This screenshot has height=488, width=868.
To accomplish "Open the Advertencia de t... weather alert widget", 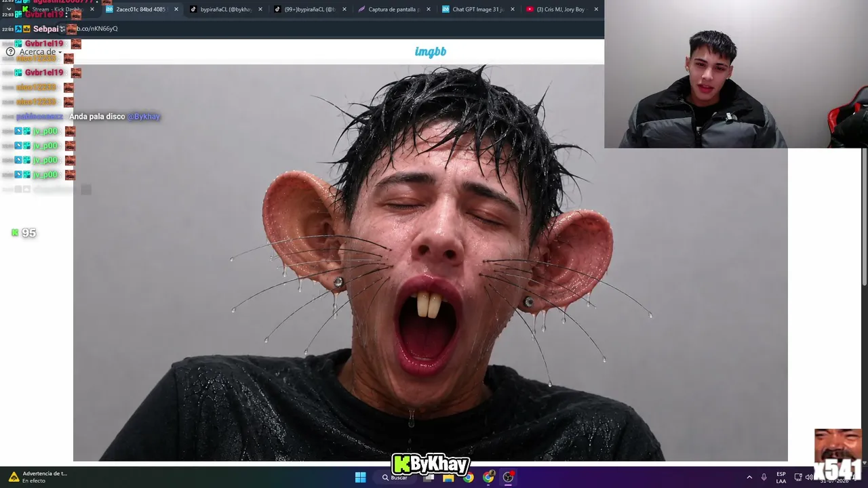I will (x=37, y=477).
